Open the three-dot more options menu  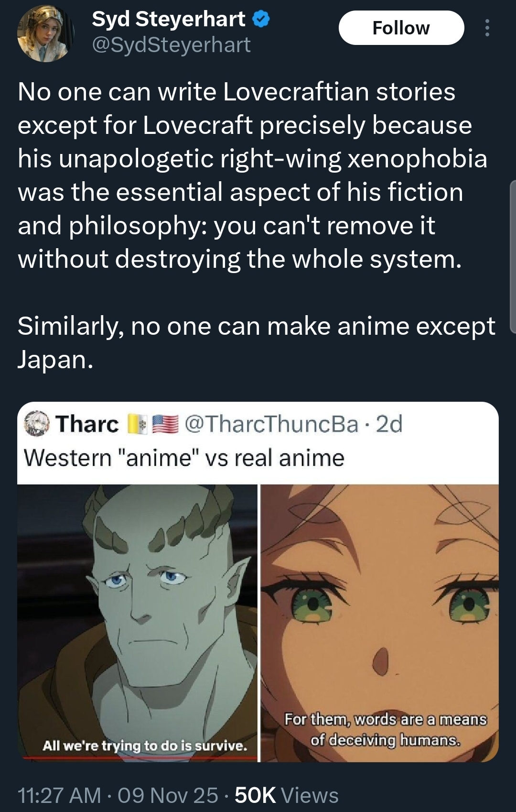click(x=487, y=28)
